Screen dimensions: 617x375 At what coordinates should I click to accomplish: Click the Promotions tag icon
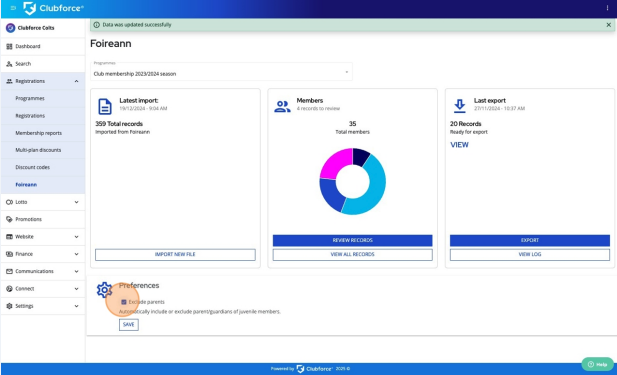point(9,220)
